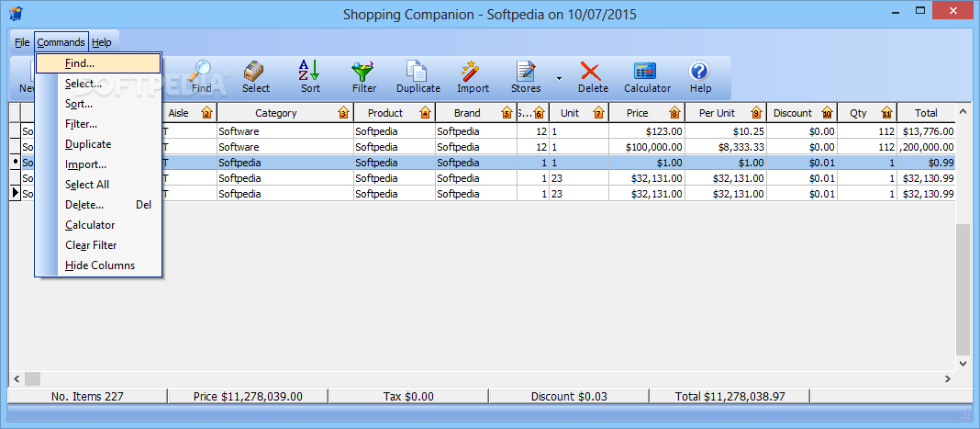Choose Calculator in the Commands menu
This screenshot has height=429, width=980.
tap(98, 224)
